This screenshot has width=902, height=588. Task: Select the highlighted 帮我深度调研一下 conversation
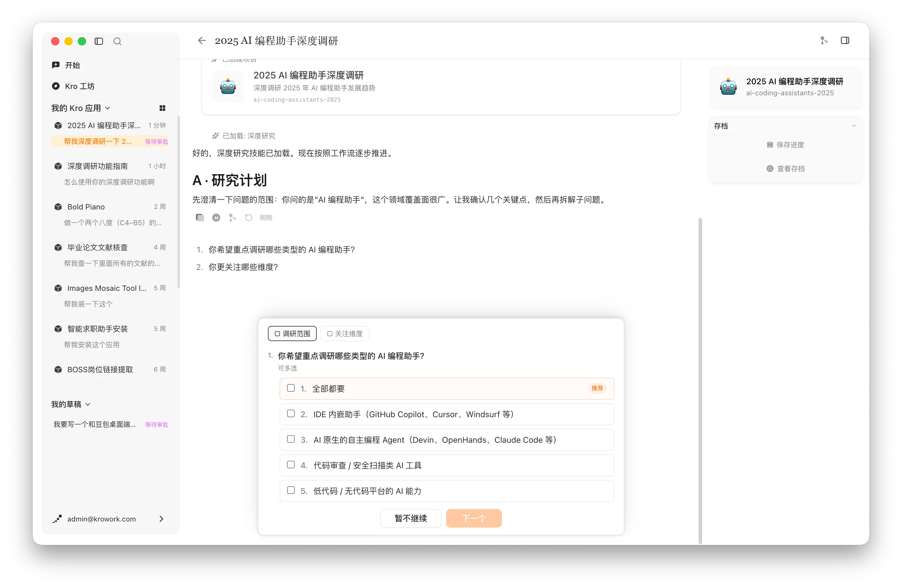(x=110, y=141)
